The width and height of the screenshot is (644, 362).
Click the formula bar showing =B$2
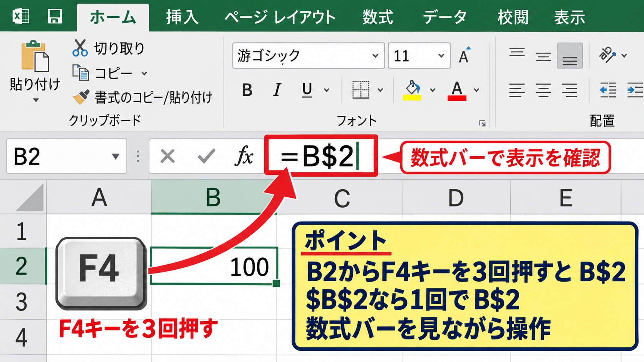click(321, 156)
